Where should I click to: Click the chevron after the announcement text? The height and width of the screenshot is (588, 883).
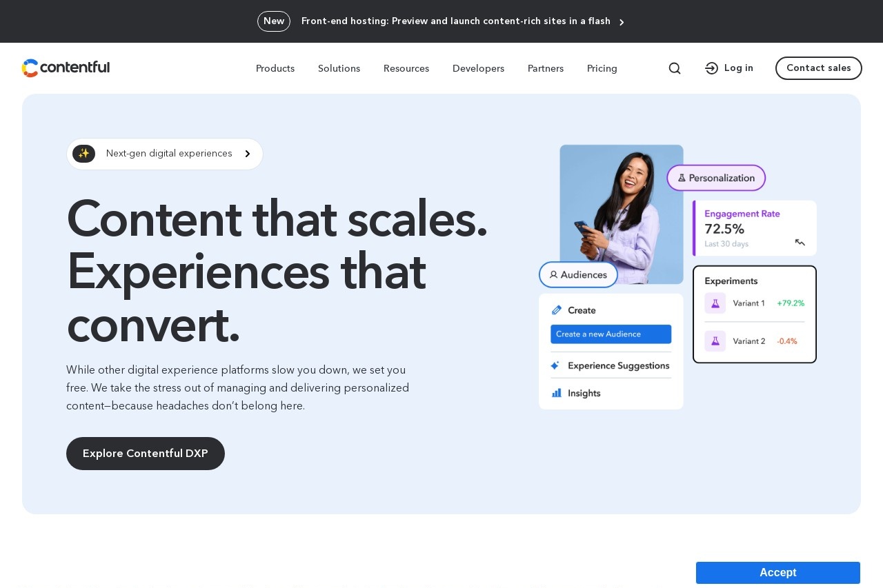622,22
